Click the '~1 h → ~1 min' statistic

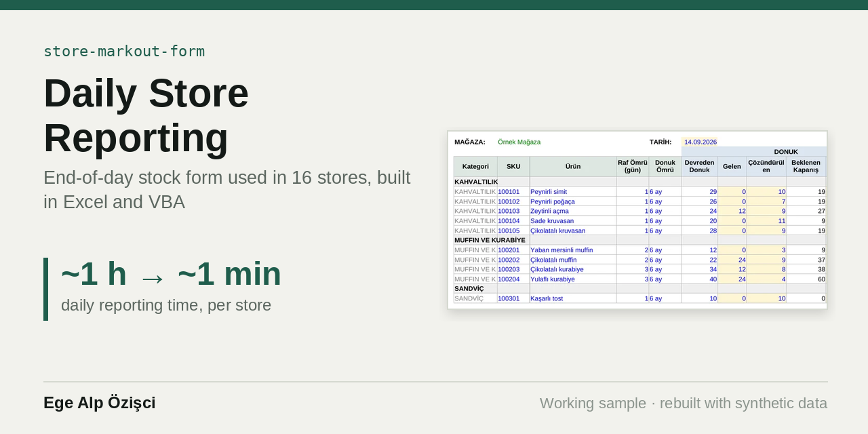(171, 274)
